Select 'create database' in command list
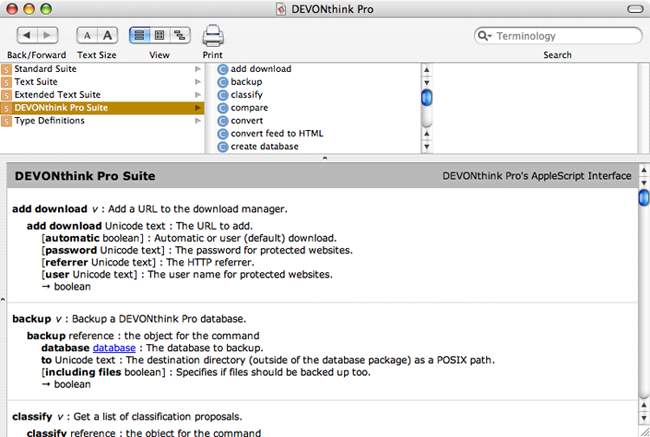Image resolution: width=650 pixels, height=437 pixels. [x=264, y=146]
